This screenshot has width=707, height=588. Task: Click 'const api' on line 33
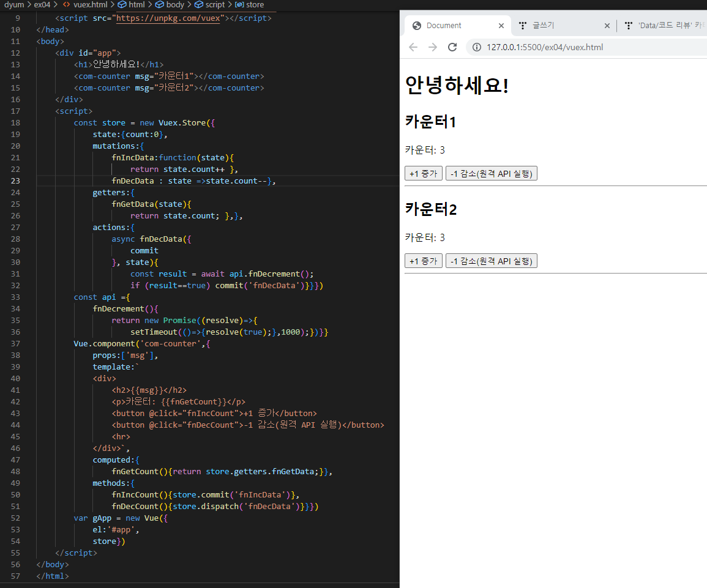click(95, 297)
